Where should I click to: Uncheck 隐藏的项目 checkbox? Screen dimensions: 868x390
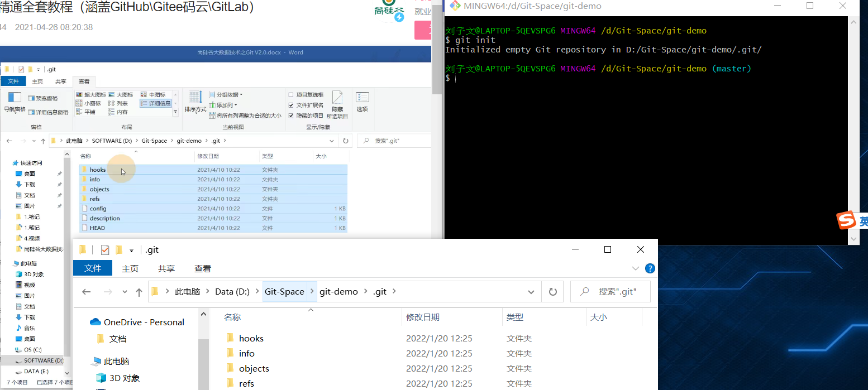click(291, 115)
